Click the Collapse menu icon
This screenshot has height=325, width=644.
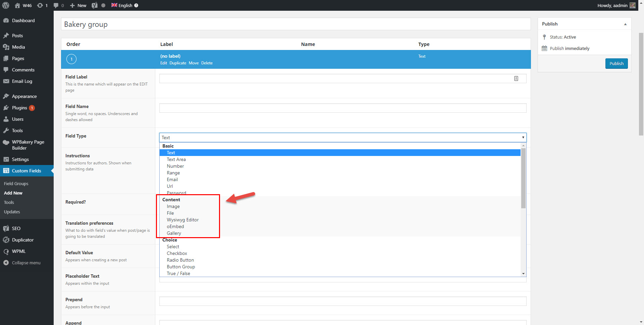pos(6,263)
